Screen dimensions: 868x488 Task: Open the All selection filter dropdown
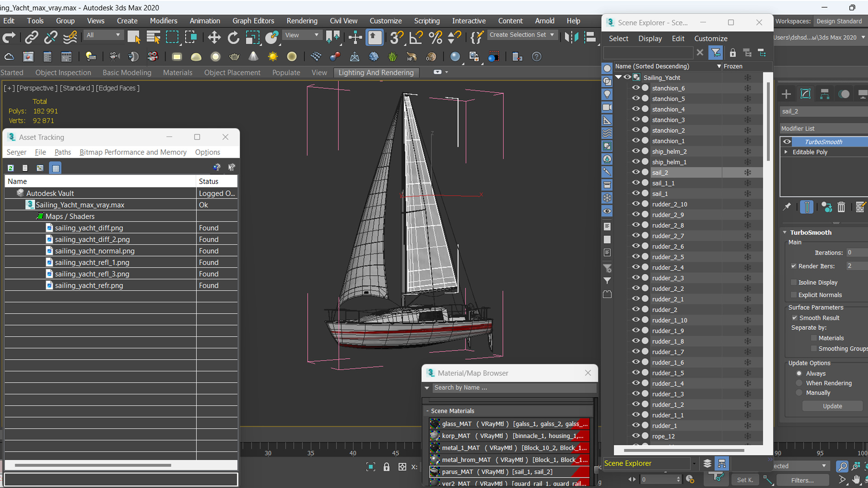coord(104,35)
